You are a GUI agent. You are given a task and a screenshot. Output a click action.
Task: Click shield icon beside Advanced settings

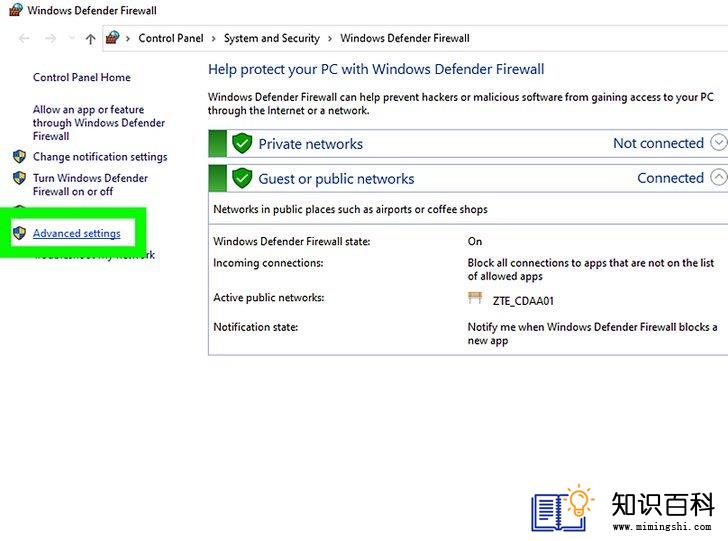20,233
